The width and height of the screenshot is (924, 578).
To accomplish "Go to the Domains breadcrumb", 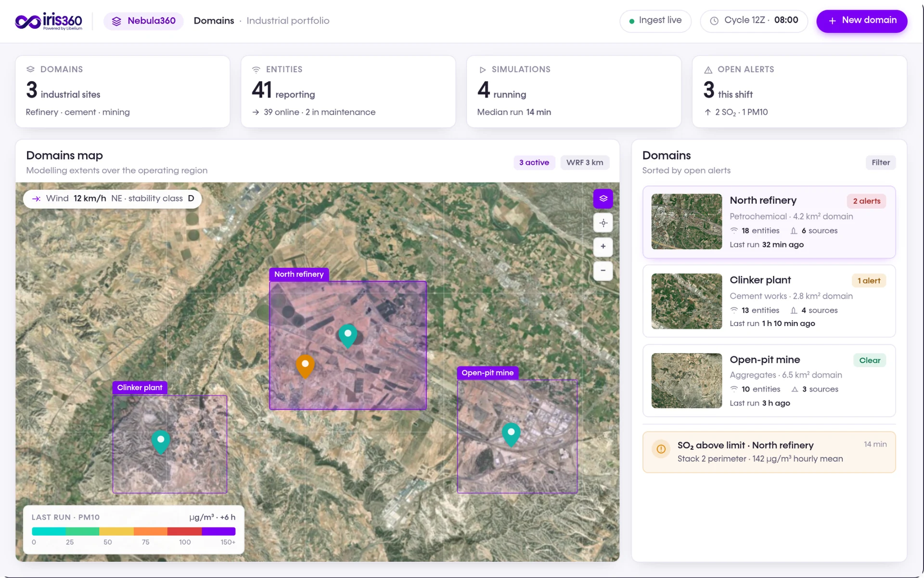I will (x=214, y=21).
